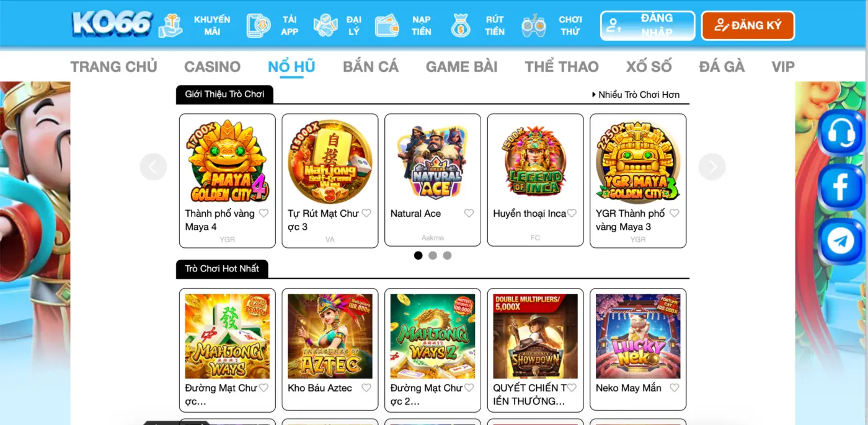Open the Facebook floating icon
Screen dimensions: 868x425
click(x=841, y=186)
